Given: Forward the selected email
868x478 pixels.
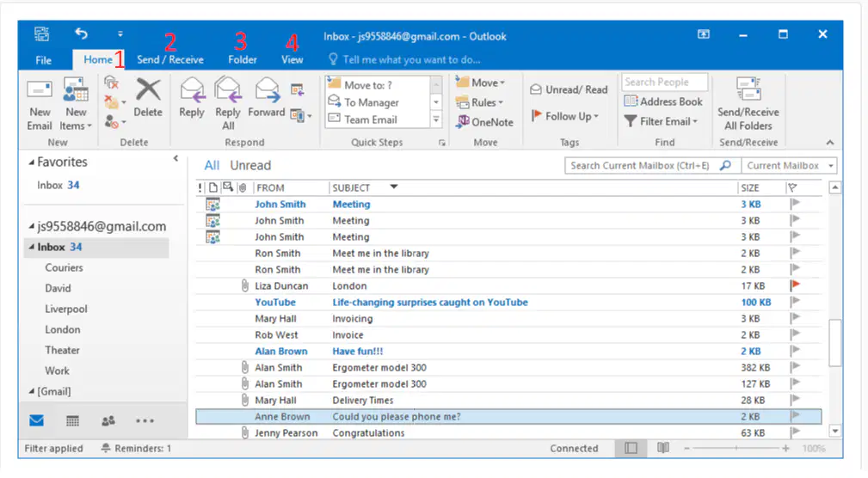Looking at the screenshot, I should (x=267, y=99).
